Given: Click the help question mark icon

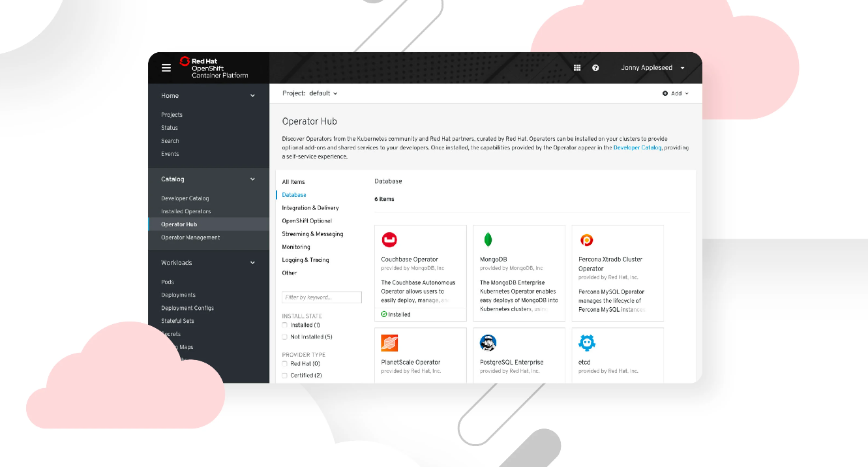Looking at the screenshot, I should click(x=595, y=67).
